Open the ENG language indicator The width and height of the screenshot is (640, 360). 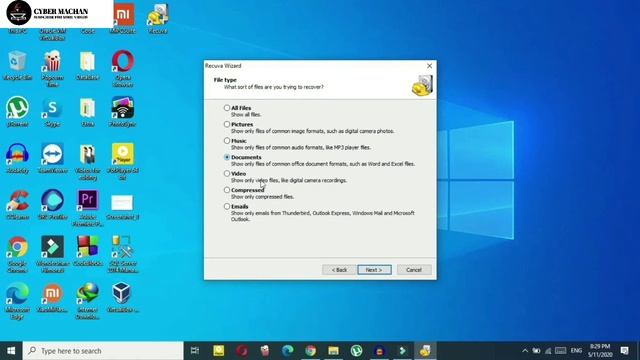point(576,351)
